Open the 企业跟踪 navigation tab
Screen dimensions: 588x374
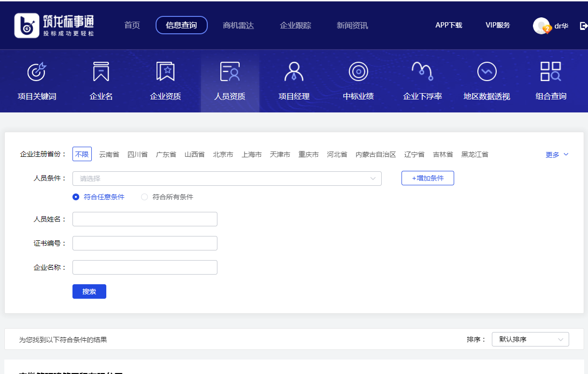(x=295, y=26)
